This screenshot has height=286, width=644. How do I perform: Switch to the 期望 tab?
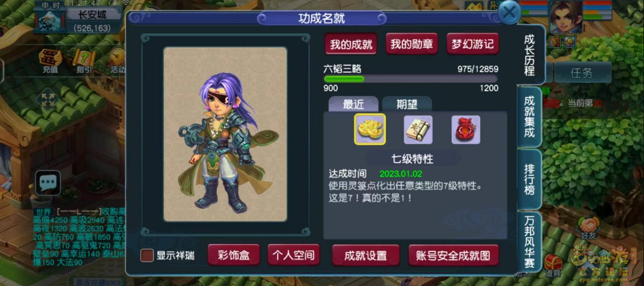point(407,104)
